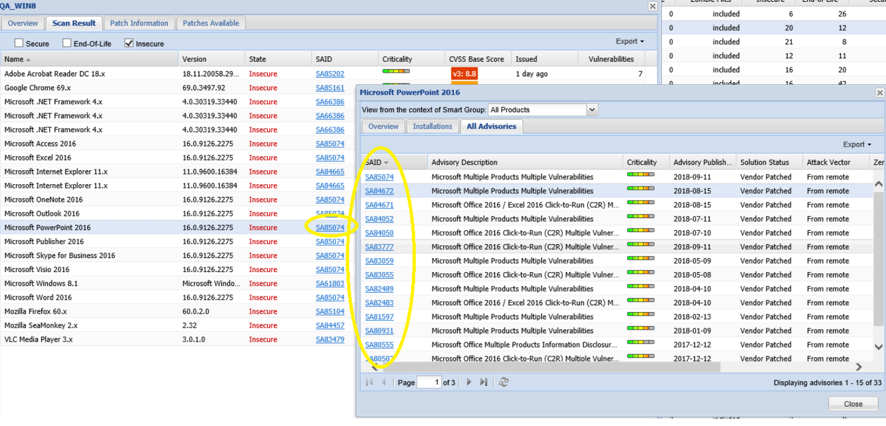Image resolution: width=886 pixels, height=426 pixels.
Task: Open advisory SA84052 in the dialog
Action: [x=379, y=219]
